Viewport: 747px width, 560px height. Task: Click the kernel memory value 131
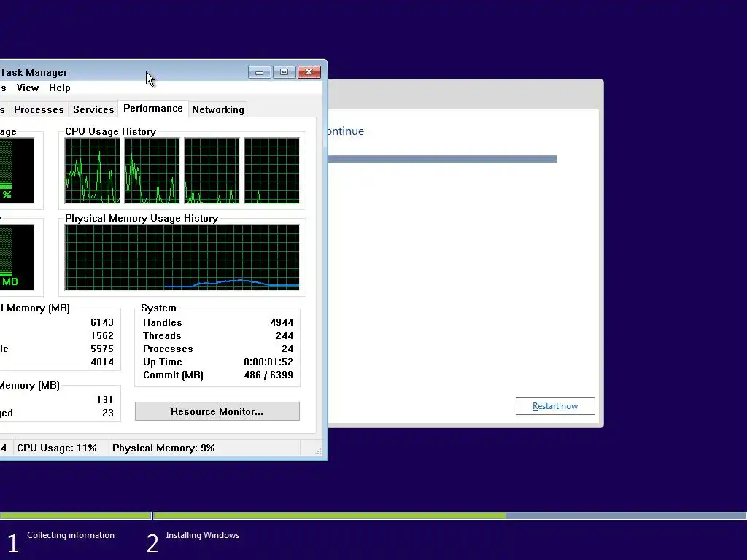coord(105,400)
